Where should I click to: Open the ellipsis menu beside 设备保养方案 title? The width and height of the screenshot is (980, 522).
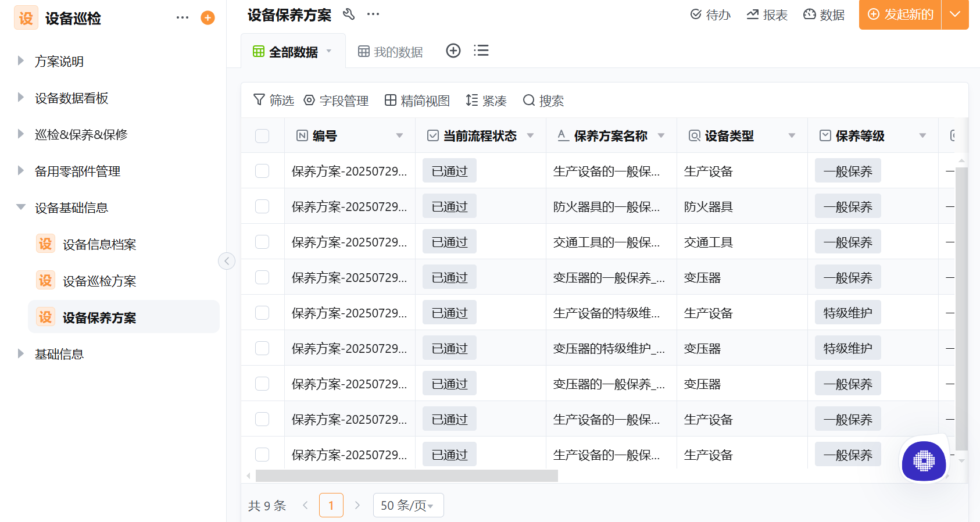click(x=373, y=14)
